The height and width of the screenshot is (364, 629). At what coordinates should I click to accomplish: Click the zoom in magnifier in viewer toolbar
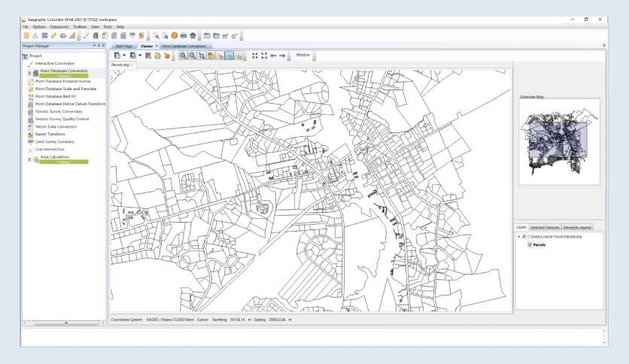coord(183,55)
